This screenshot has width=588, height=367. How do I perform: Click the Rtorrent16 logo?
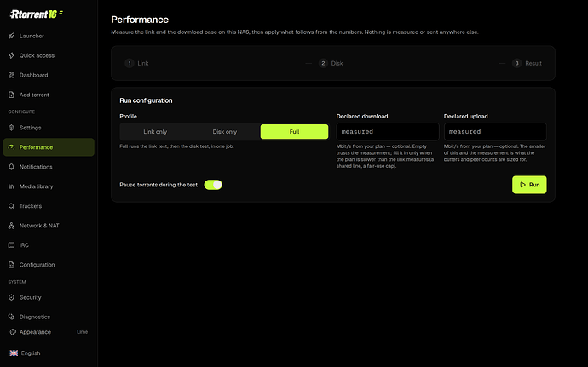(x=36, y=14)
